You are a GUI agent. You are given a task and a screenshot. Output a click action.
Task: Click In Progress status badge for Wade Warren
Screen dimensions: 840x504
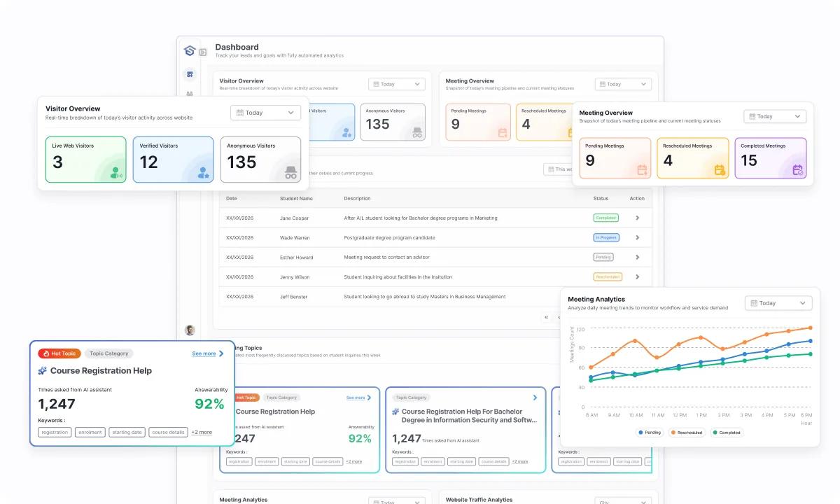[606, 237]
